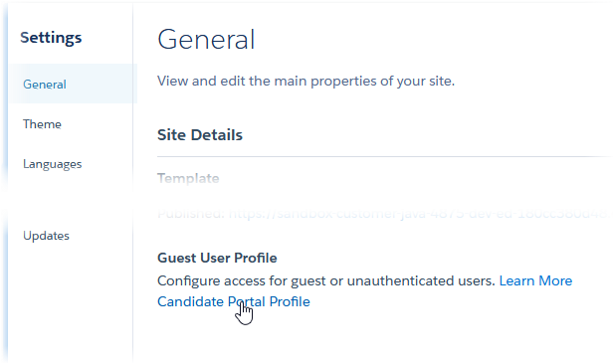
Task: Select the Updates item in sidebar
Action: [x=46, y=236]
